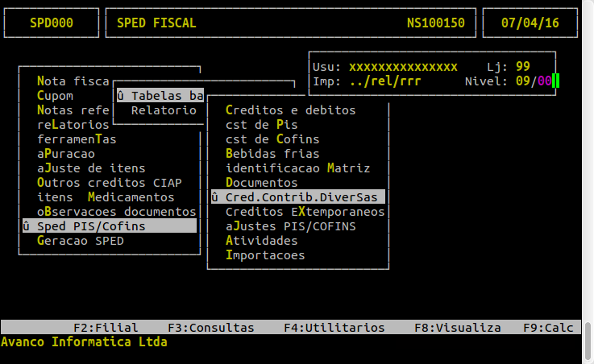Select 'Creditos EXtemporaneos' option
Image resolution: width=594 pixels, height=364 pixels.
pos(305,212)
